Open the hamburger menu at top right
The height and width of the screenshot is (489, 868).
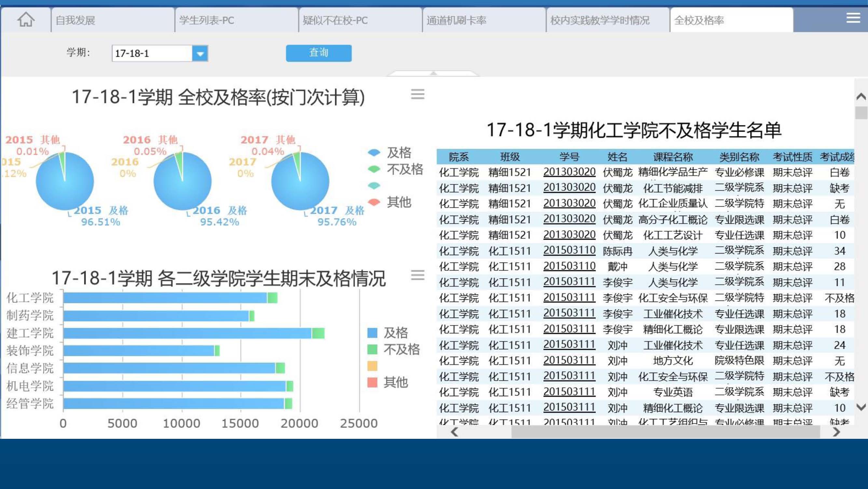click(x=853, y=18)
